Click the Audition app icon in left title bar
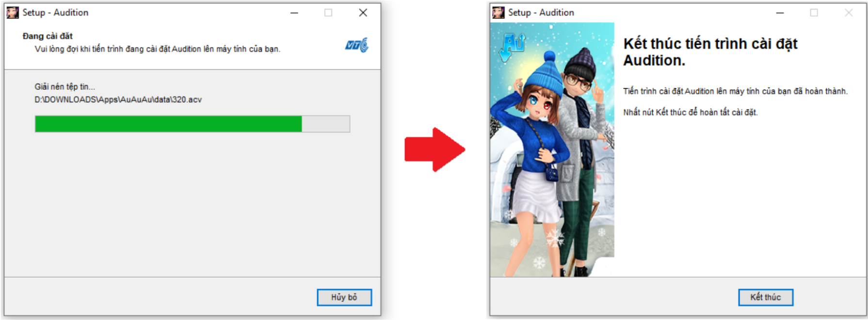This screenshot has width=868, height=320. 13,13
